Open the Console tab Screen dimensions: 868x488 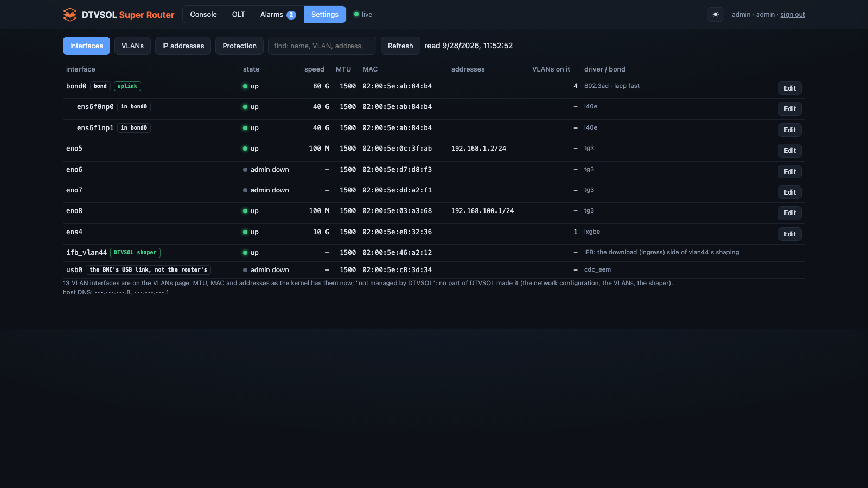[203, 15]
